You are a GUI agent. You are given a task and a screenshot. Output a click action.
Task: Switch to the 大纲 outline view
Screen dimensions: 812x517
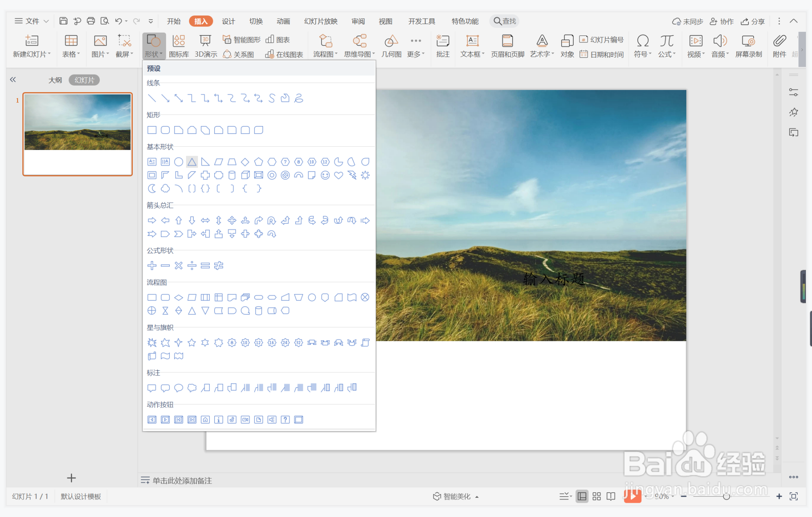pos(55,80)
